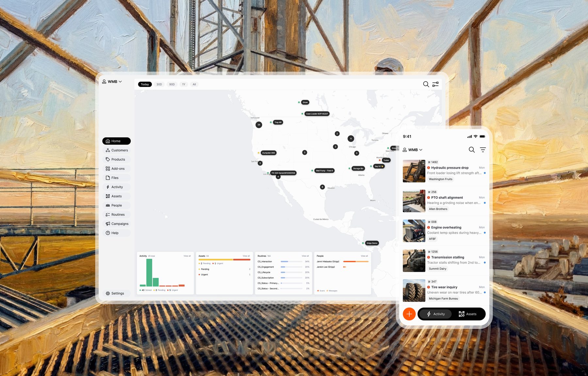The height and width of the screenshot is (376, 588).
Task: Click the map cluster marker showing 8
Action: (322, 187)
